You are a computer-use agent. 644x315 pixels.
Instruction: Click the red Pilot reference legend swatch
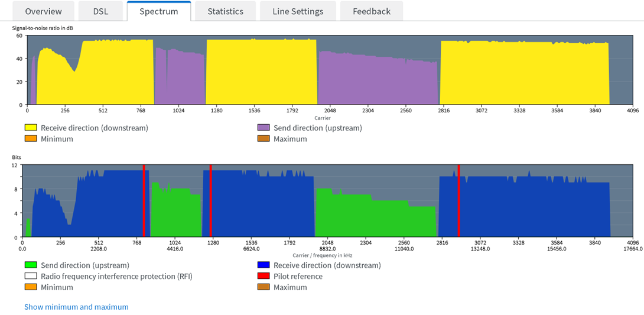tap(264, 276)
